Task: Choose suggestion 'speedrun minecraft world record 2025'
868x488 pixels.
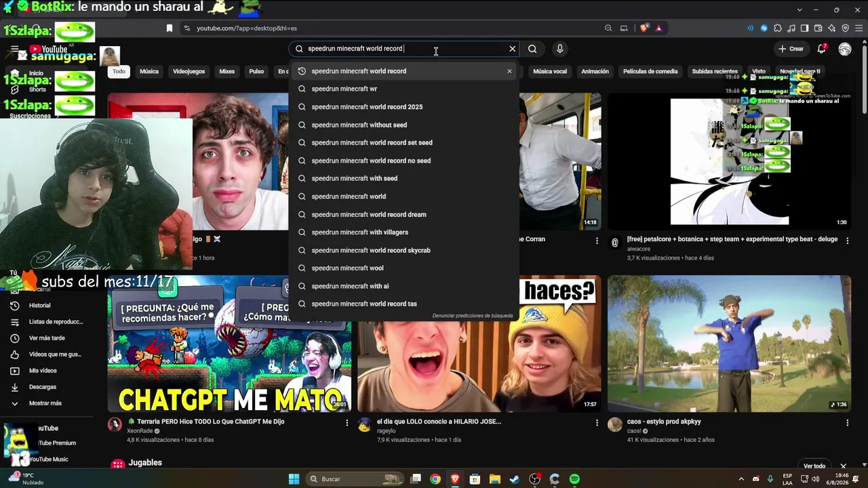Action: [x=404, y=107]
